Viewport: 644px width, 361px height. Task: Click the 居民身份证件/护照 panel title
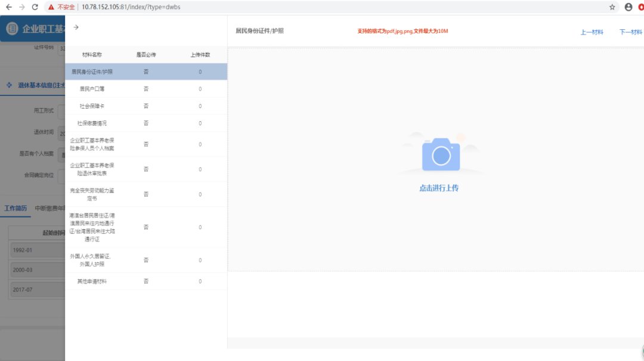pyautogui.click(x=259, y=31)
